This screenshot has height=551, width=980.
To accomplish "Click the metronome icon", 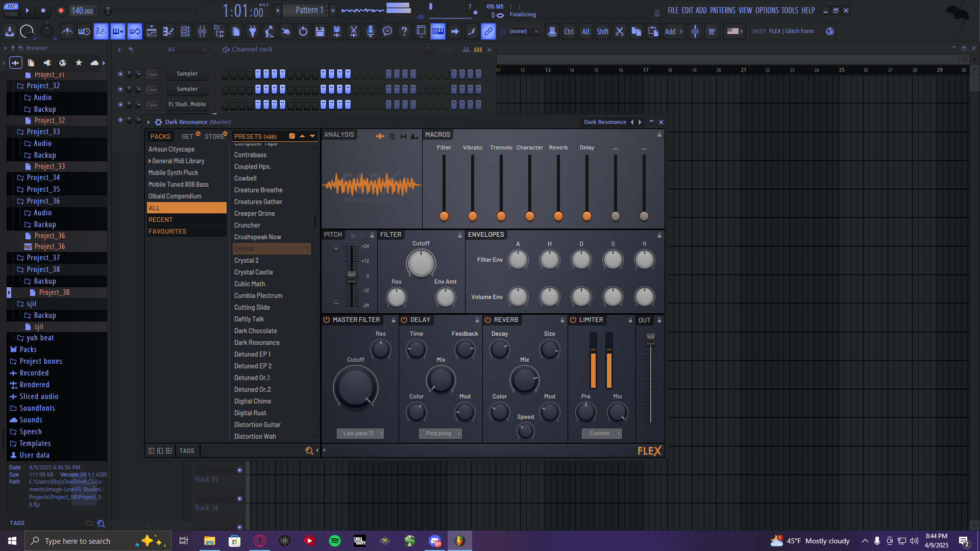I will coord(67,32).
